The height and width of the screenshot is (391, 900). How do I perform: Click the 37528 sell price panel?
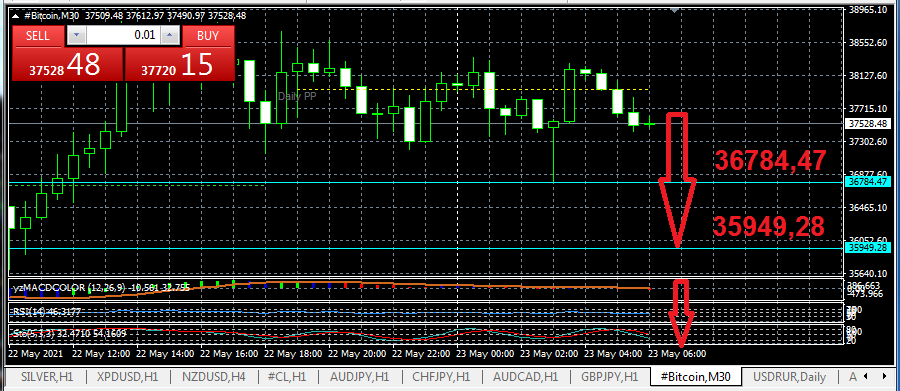point(67,64)
